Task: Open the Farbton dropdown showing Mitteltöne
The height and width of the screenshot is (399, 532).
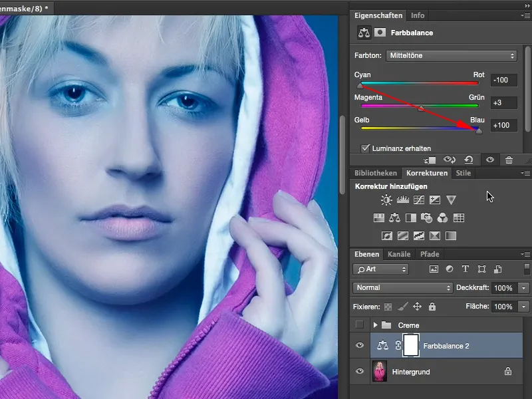Action: 452,56
